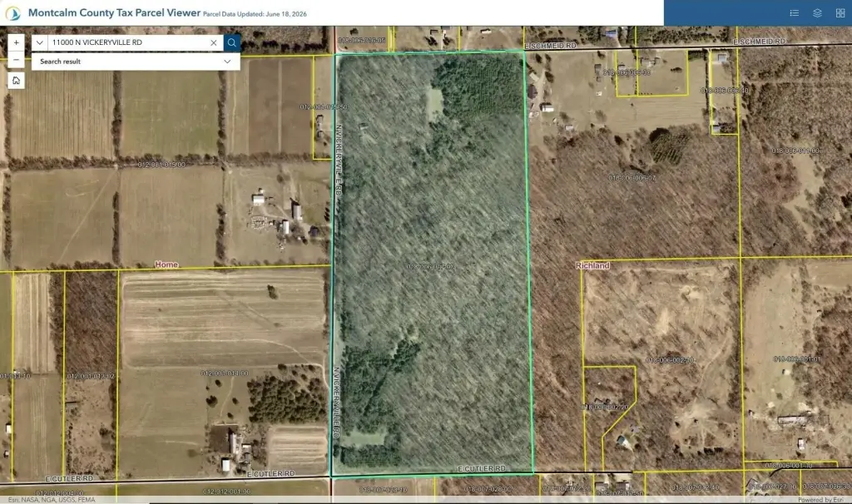
Task: Open search source dropdown arrow
Action: pos(40,42)
